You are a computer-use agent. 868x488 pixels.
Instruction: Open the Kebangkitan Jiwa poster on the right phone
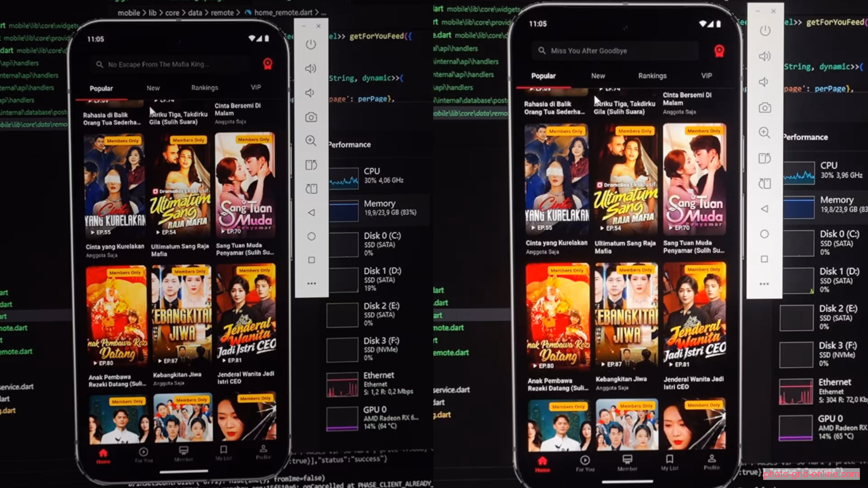[626, 316]
